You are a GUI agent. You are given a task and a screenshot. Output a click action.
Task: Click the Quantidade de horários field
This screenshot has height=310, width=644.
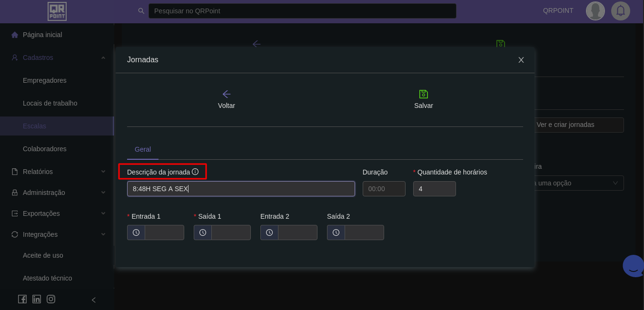tap(434, 189)
